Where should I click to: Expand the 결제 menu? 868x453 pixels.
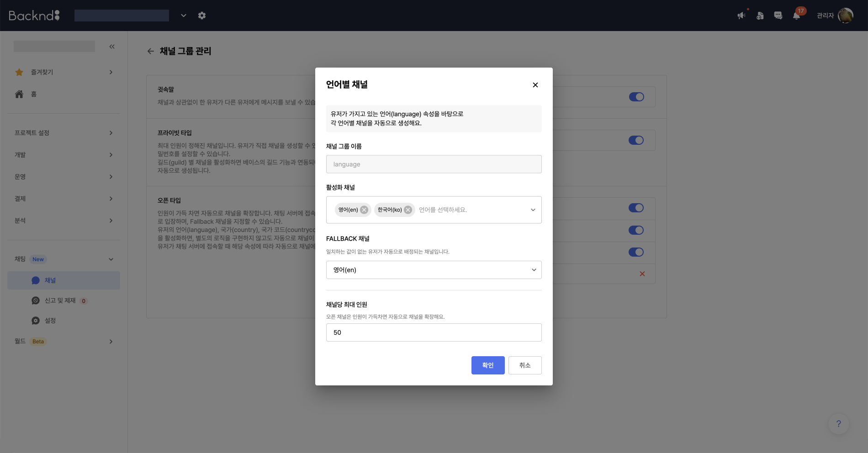(111, 199)
